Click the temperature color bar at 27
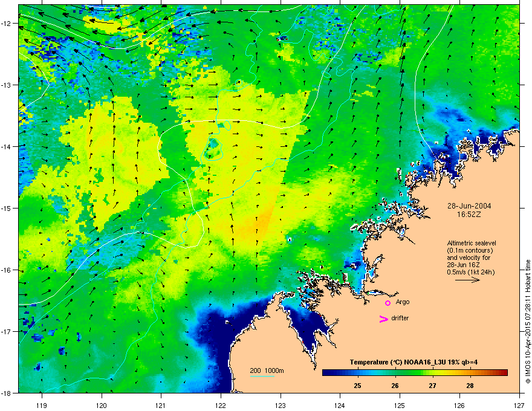The image size is (532, 411). [x=432, y=373]
